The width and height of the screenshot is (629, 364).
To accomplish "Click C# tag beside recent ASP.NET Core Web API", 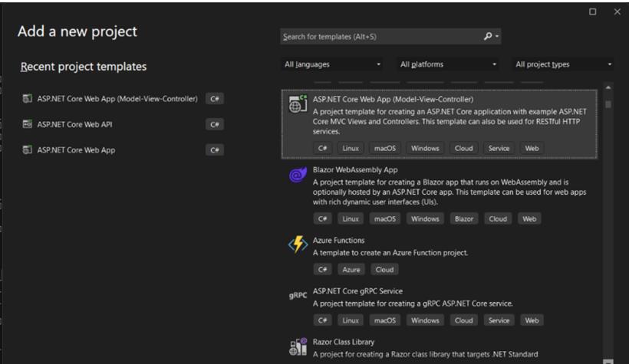I will 215,124.
